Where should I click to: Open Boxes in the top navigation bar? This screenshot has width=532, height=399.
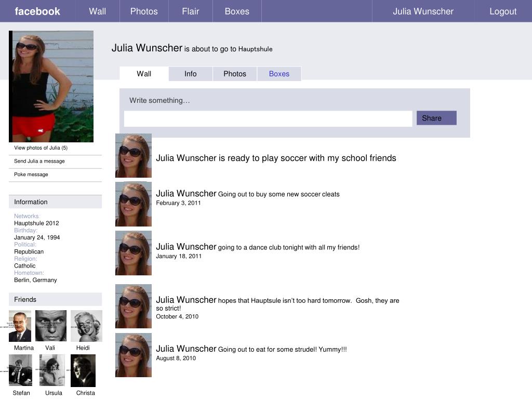pos(237,11)
